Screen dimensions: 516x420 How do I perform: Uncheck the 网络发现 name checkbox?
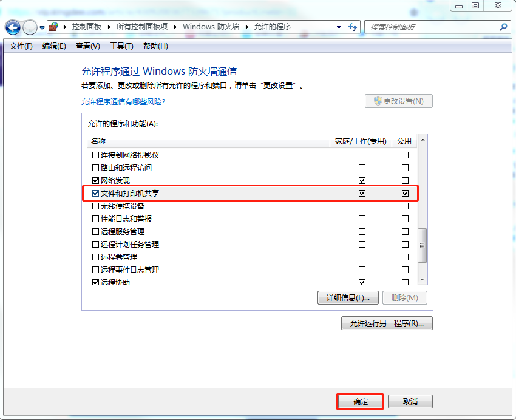(95, 181)
